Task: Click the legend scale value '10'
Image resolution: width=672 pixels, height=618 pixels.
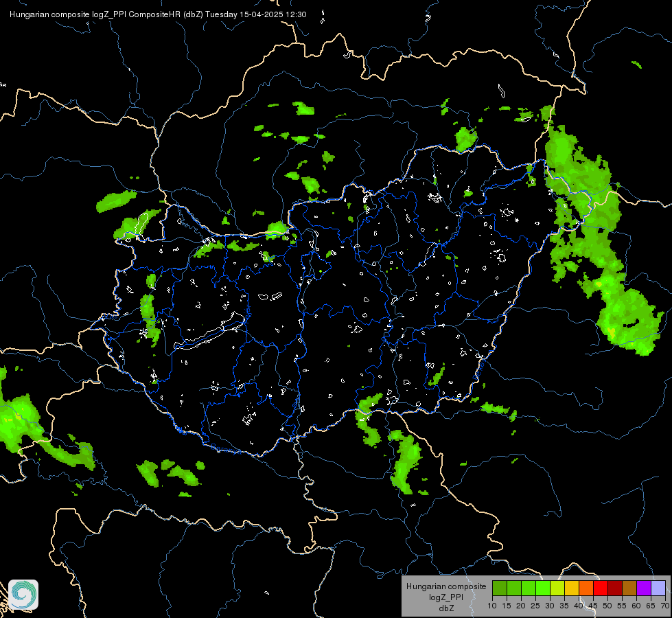Action: [x=492, y=606]
